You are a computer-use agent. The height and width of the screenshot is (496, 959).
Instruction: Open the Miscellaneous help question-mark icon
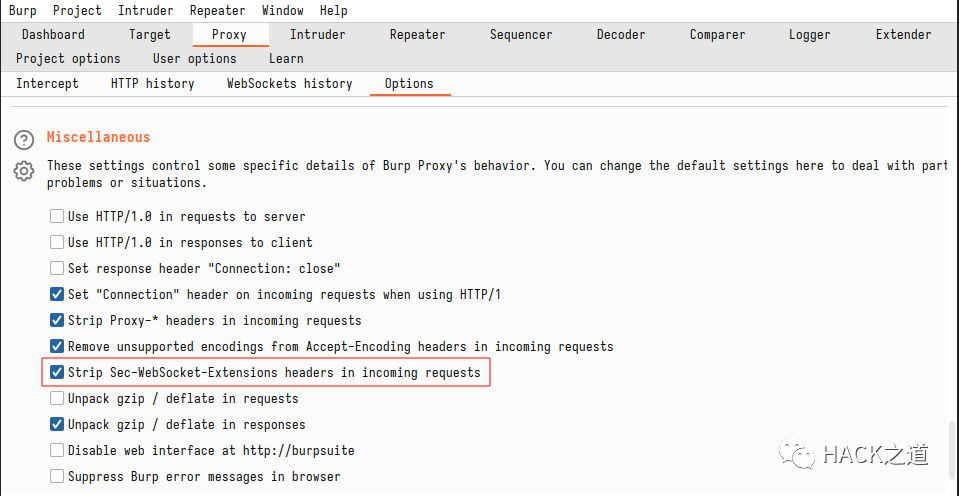(x=23, y=140)
